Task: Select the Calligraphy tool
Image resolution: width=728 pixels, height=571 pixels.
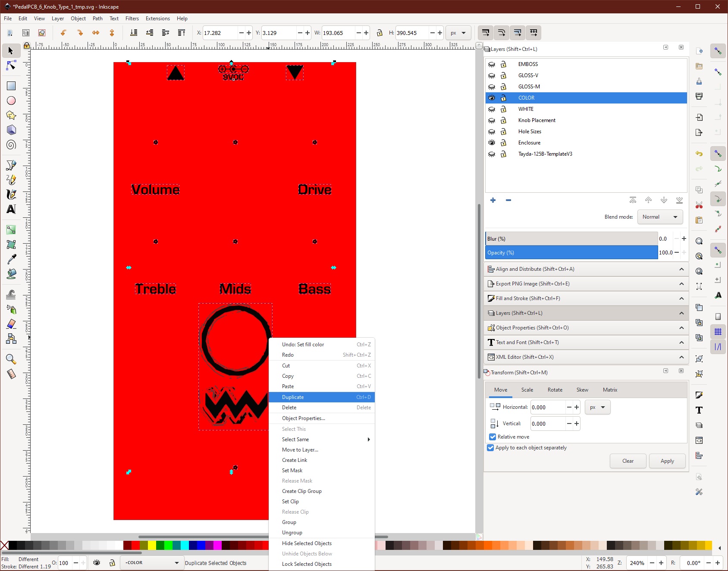Action: (11, 195)
